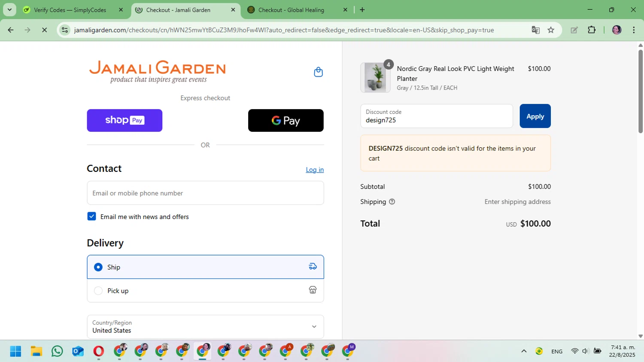Pay with Shop Pay button

[x=125, y=120]
